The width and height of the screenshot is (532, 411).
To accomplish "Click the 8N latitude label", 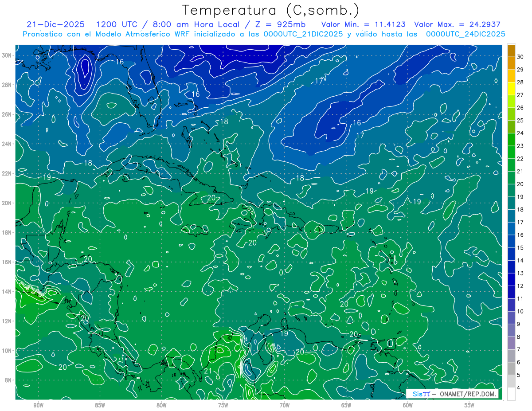I will [9, 380].
